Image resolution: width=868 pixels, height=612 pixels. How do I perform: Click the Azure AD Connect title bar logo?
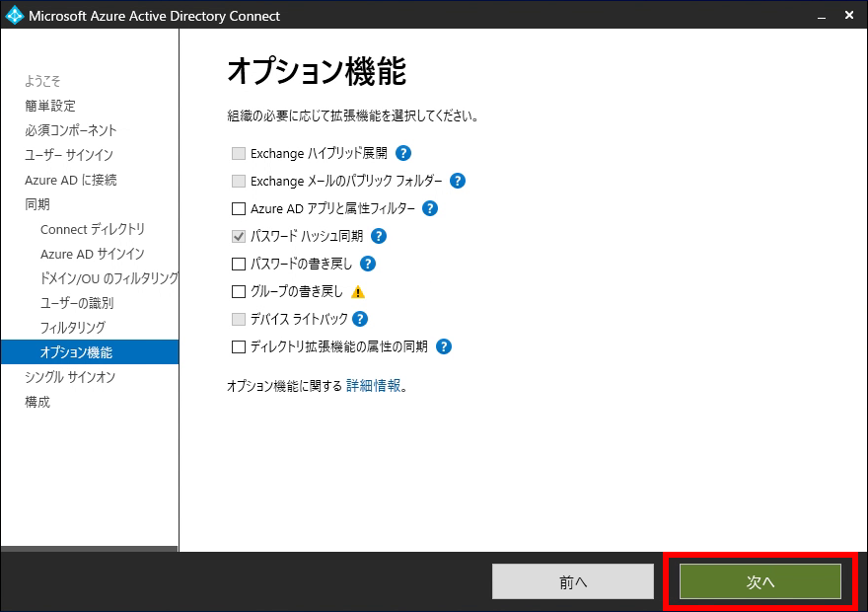tap(14, 16)
